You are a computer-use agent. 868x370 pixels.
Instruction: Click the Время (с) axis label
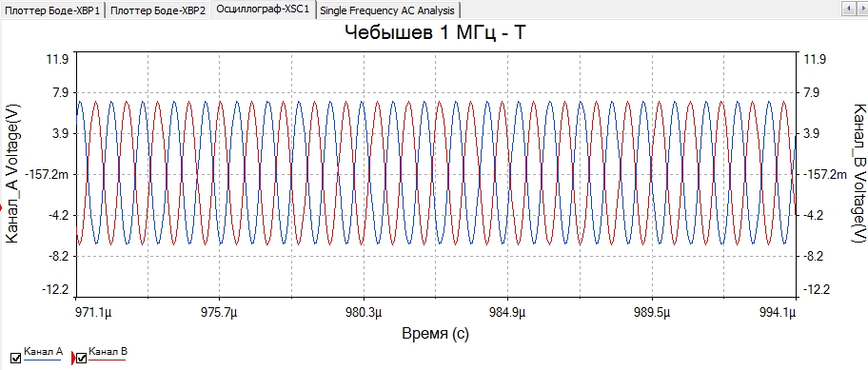(x=435, y=334)
